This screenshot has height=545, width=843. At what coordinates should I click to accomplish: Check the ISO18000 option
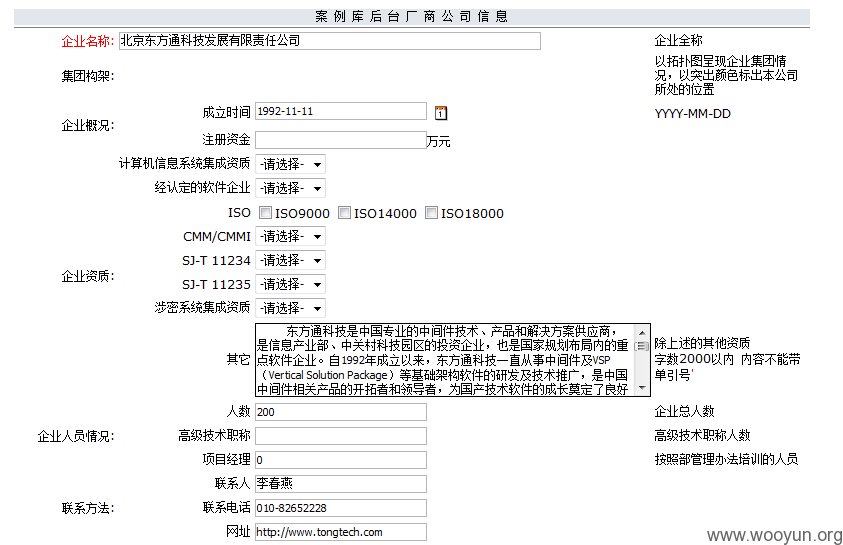click(x=431, y=213)
